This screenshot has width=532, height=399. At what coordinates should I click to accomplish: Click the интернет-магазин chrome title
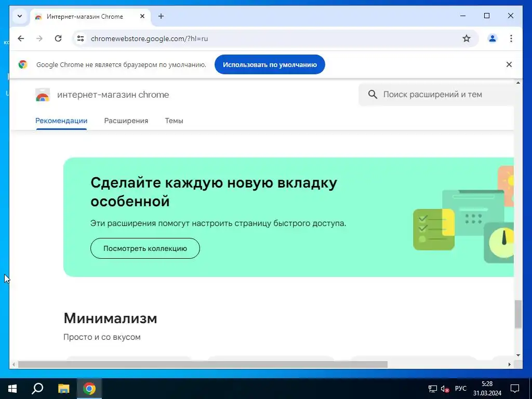click(x=113, y=95)
